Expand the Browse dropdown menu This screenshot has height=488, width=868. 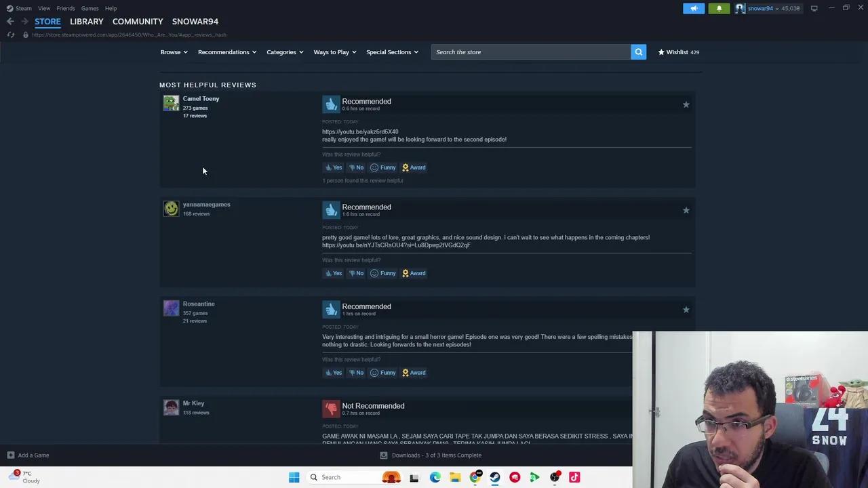pyautogui.click(x=174, y=52)
